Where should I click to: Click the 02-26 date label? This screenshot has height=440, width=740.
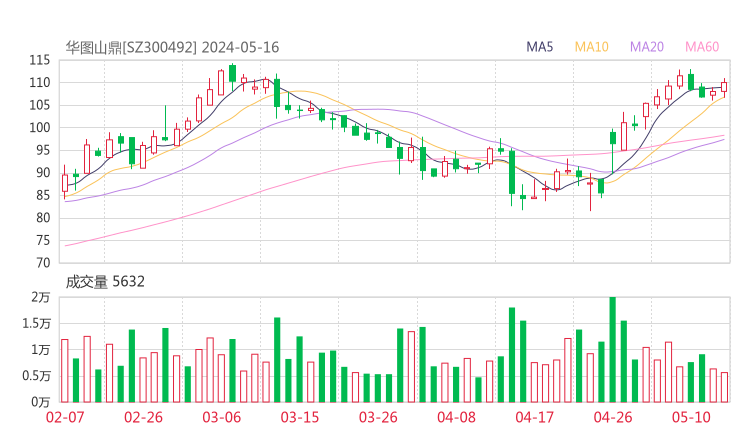(143, 417)
